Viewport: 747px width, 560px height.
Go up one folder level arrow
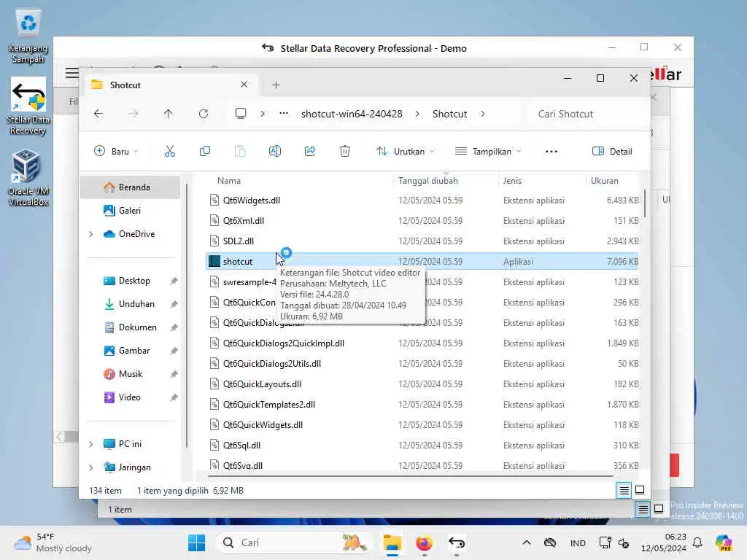click(x=169, y=114)
